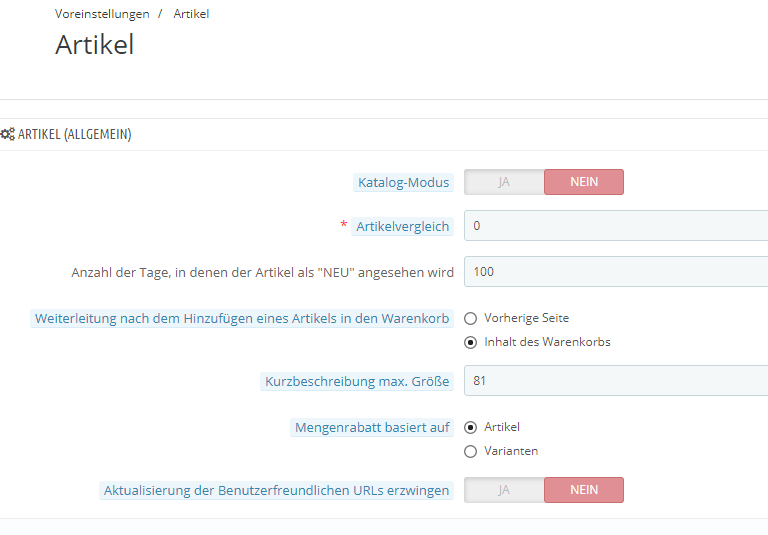This screenshot has height=535, width=768.
Task: Open the Voreinstellungen breadcrumb link
Action: point(102,14)
